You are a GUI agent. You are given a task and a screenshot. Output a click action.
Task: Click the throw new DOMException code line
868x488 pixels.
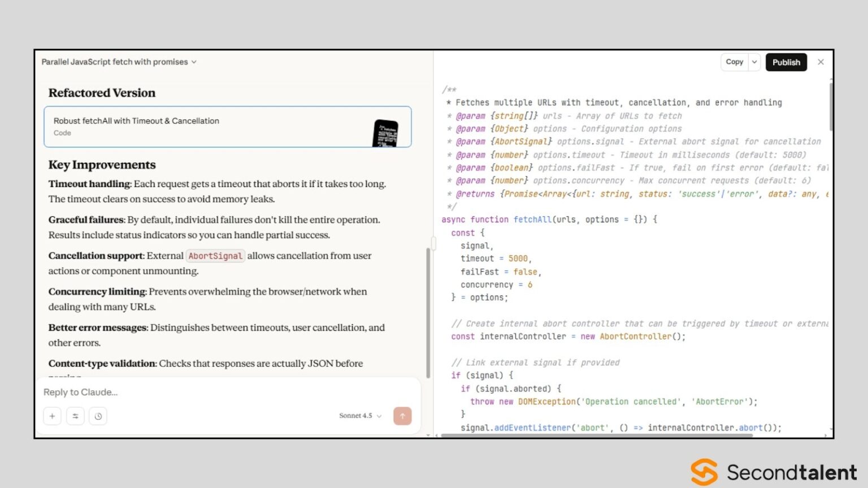click(614, 402)
